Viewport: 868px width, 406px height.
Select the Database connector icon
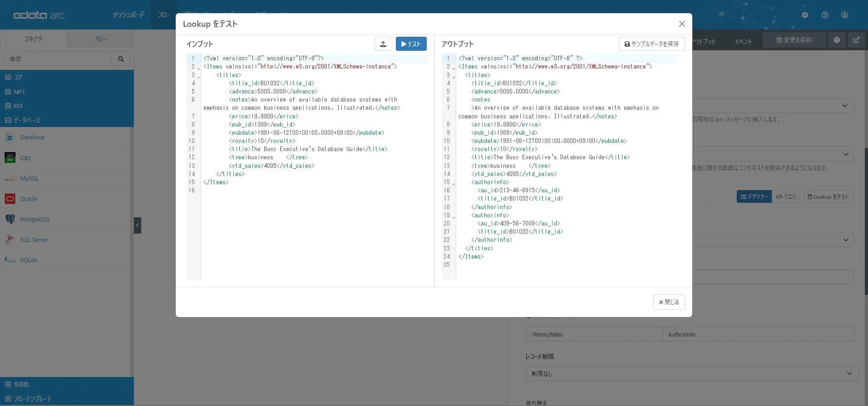[x=10, y=137]
